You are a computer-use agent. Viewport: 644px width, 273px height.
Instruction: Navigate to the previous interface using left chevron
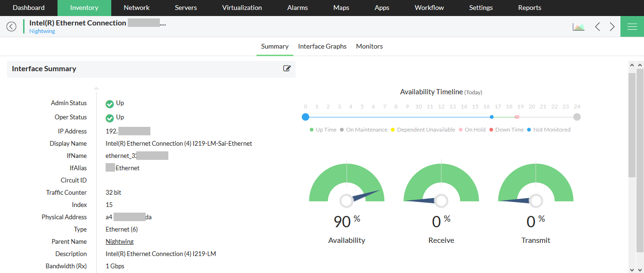point(597,26)
